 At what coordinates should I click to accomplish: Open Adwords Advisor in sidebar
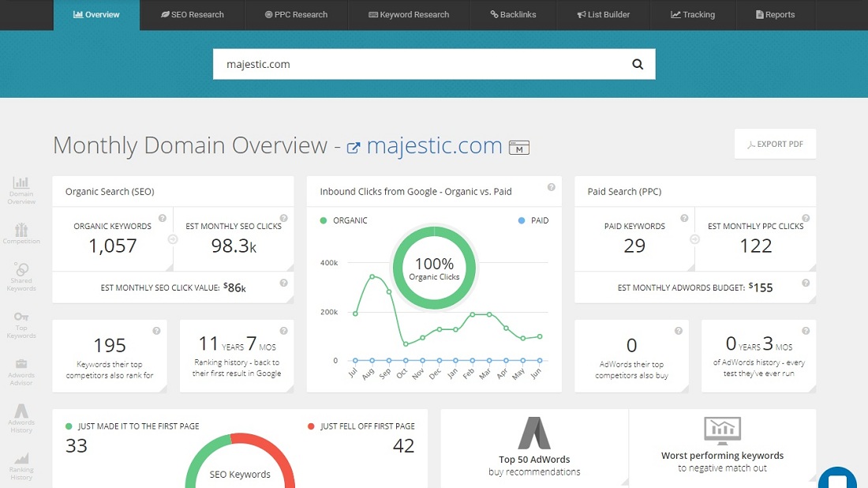point(21,371)
